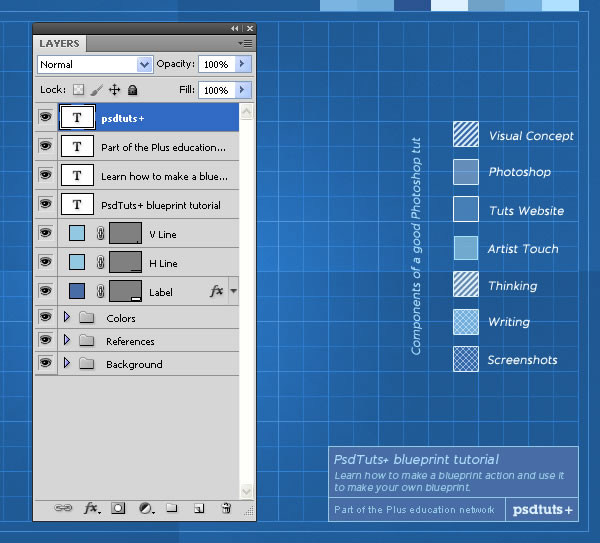Image resolution: width=600 pixels, height=543 pixels.
Task: Click 'Visual Concept' text on canvas
Action: [x=531, y=136]
